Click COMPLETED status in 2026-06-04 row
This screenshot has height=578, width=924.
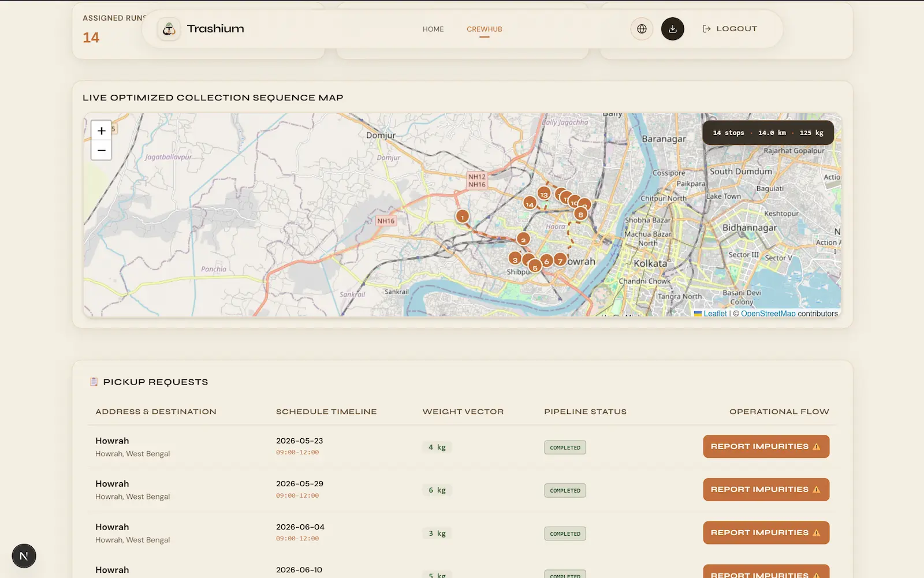(565, 534)
